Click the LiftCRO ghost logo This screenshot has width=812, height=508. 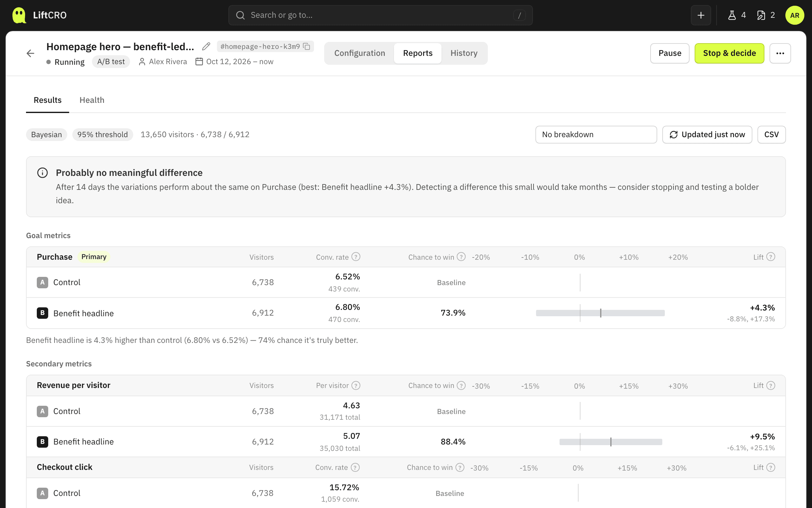(x=19, y=15)
